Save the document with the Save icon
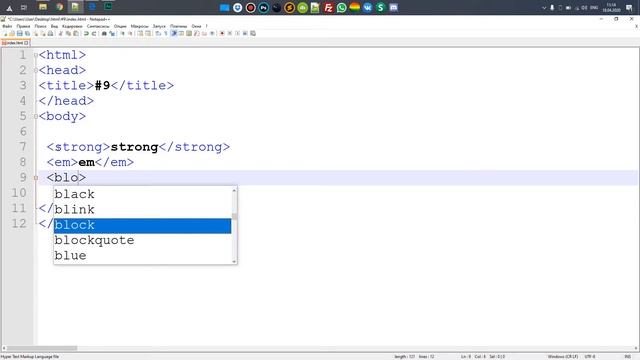The height and width of the screenshot is (360, 640). point(20,33)
